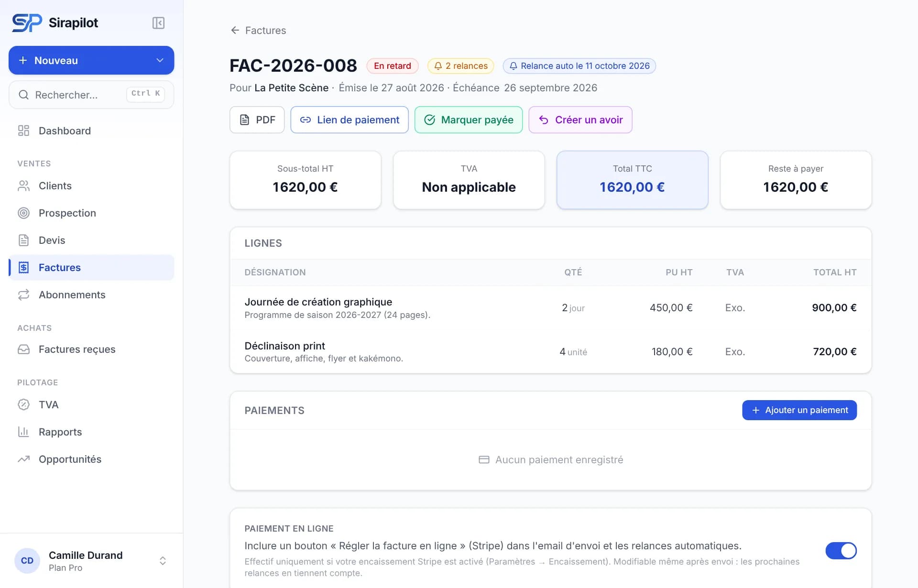Select Factures in the sidebar
The image size is (918, 588).
[x=91, y=267]
